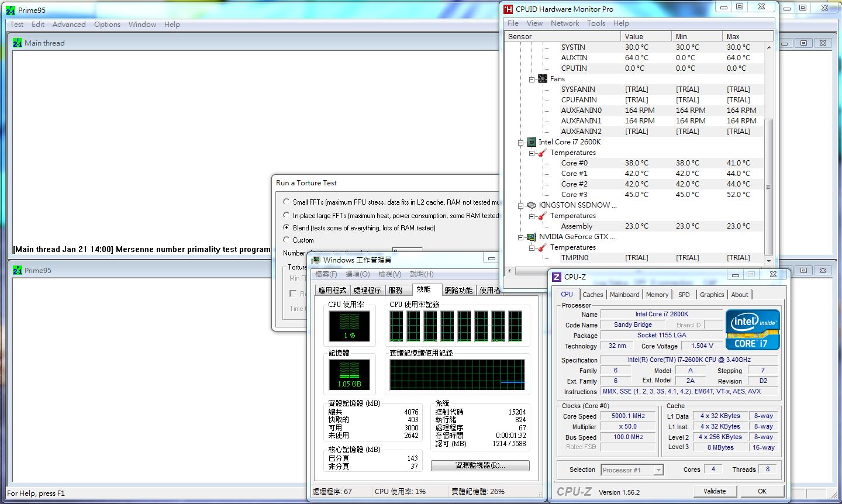Click the Windows Task Manager title icon
Image resolution: width=842 pixels, height=504 pixels.
click(316, 260)
